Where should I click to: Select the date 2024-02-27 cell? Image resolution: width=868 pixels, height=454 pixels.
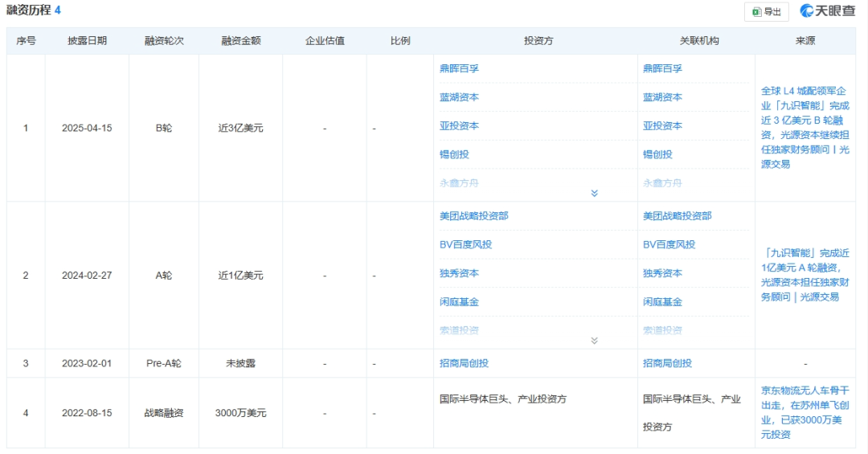pos(87,276)
